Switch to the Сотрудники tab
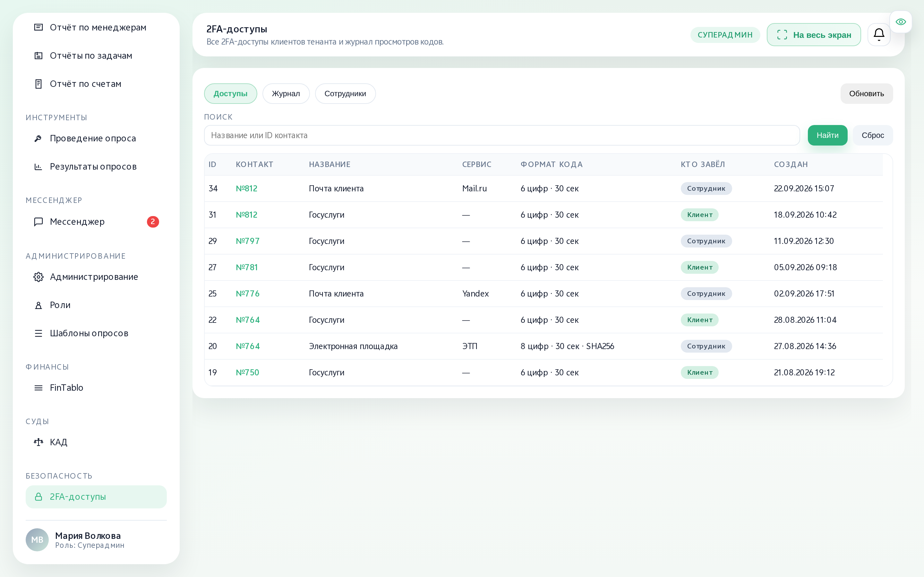This screenshot has height=577, width=924. tap(345, 94)
